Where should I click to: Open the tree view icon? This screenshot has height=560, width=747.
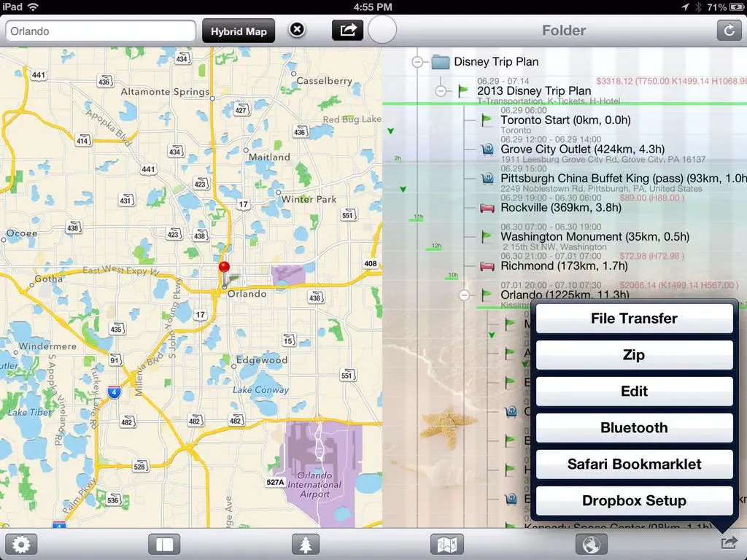(x=306, y=544)
